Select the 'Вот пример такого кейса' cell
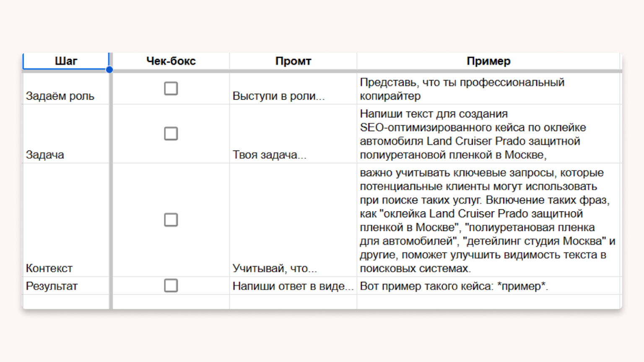Image resolution: width=644 pixels, height=362 pixels. click(x=488, y=286)
